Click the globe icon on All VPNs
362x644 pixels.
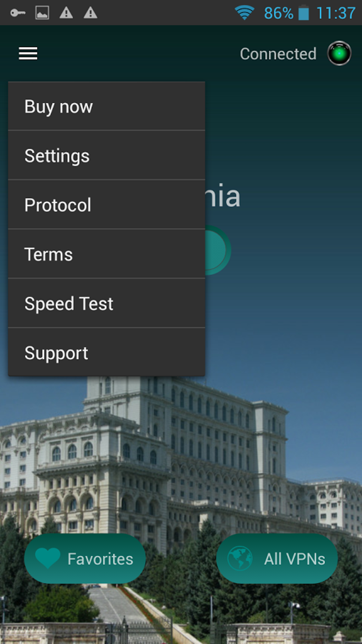pos(240,558)
